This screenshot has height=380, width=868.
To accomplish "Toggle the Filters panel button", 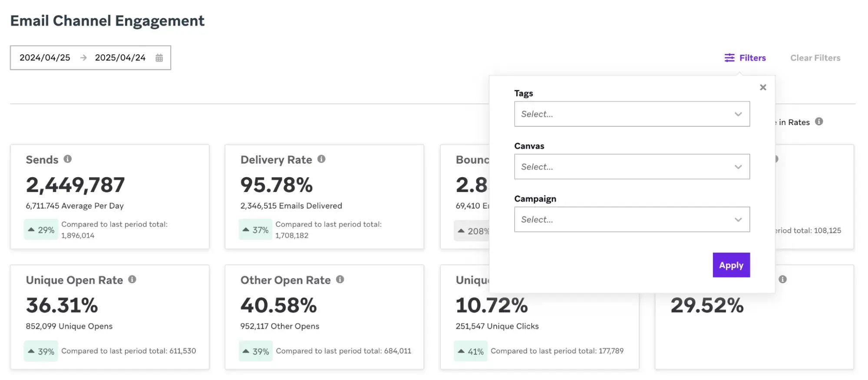I will (x=745, y=58).
